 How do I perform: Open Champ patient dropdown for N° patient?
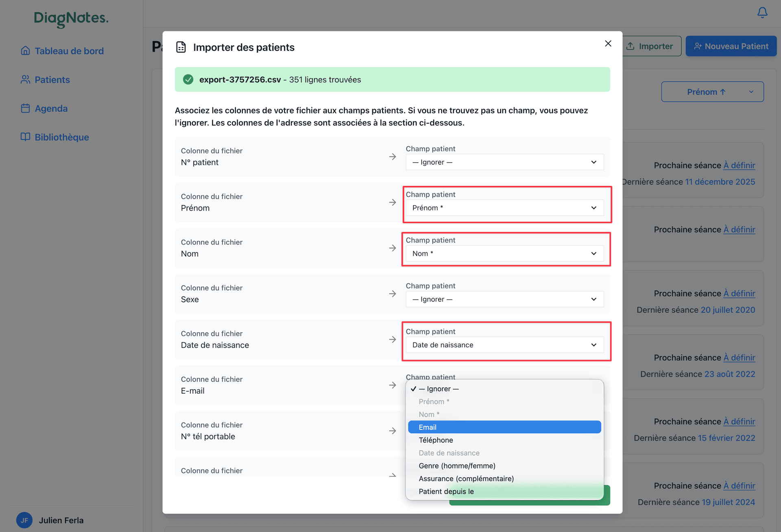pyautogui.click(x=504, y=162)
